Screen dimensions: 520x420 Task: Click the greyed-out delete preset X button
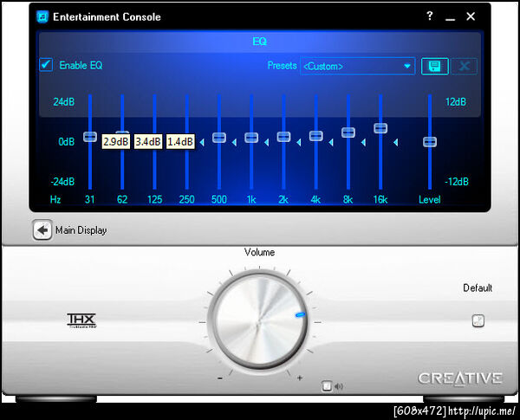(465, 67)
